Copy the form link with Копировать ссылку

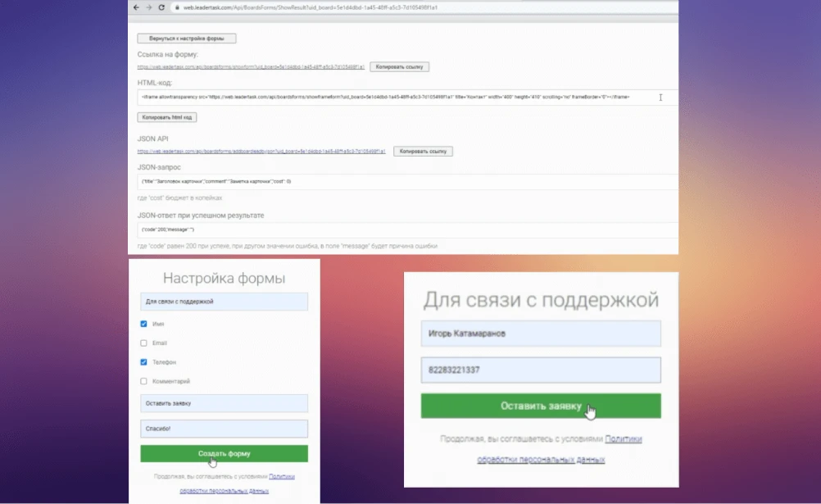399,66
